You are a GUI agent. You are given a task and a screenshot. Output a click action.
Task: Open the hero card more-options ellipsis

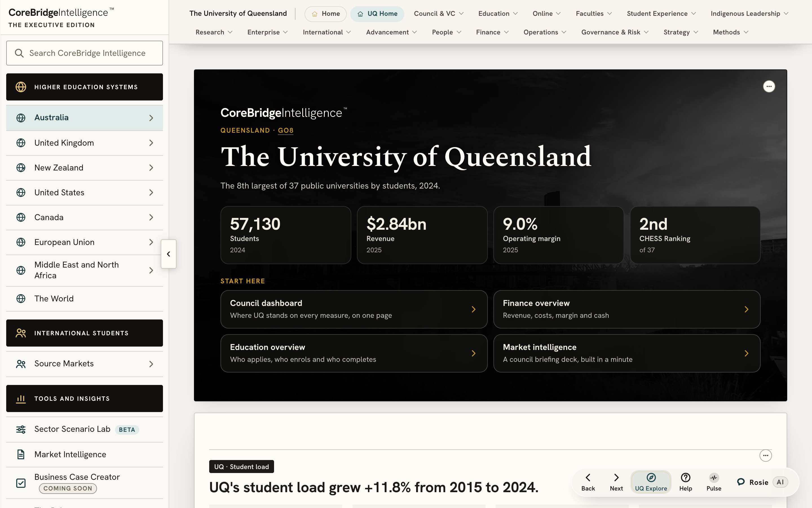pos(769,86)
